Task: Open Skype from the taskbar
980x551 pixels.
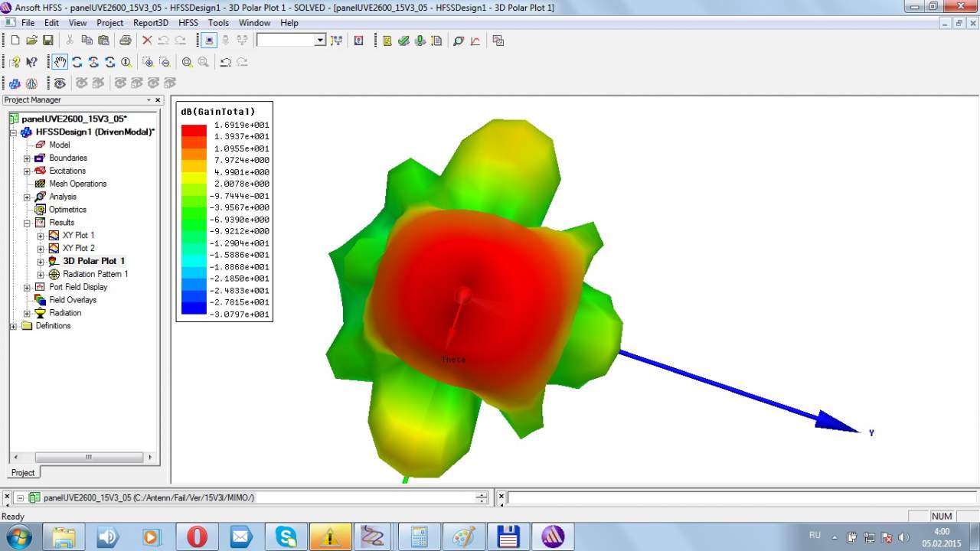Action: 286,536
